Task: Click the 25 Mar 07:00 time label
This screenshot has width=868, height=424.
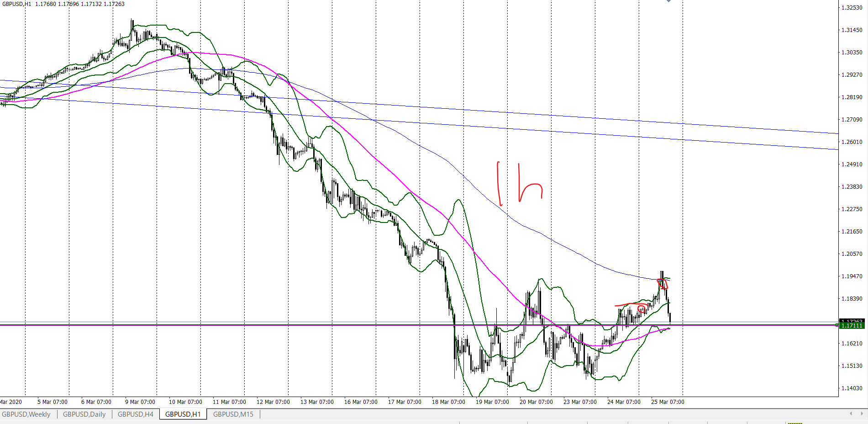Action: [668, 402]
